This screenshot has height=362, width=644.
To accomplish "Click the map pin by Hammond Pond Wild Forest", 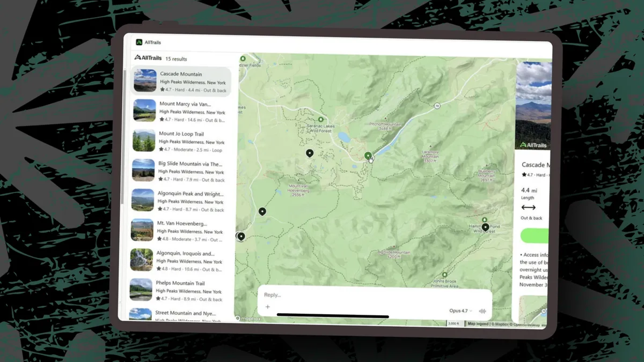I will click(x=485, y=227).
